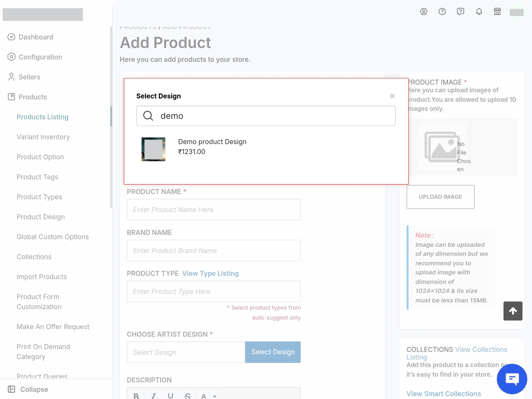Viewport: 532px width, 399px height.
Task: Click the design search field containing demo
Action: (266, 116)
